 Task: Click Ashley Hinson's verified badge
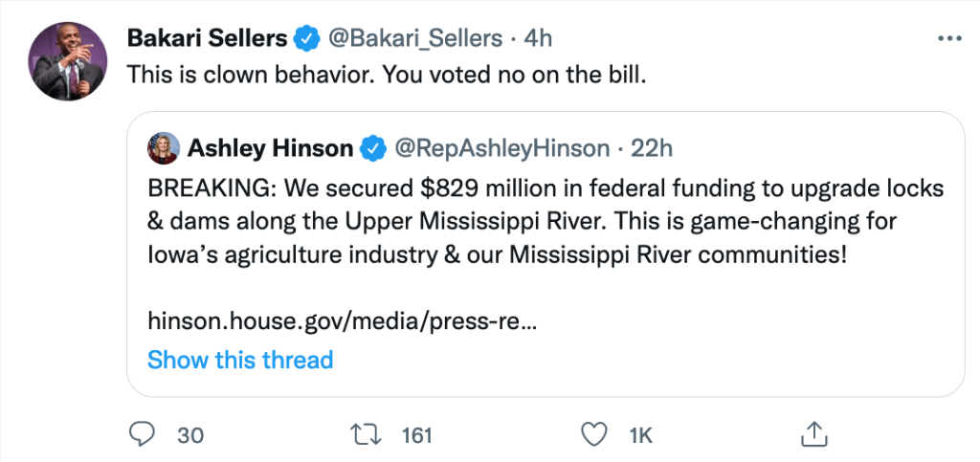click(x=371, y=148)
